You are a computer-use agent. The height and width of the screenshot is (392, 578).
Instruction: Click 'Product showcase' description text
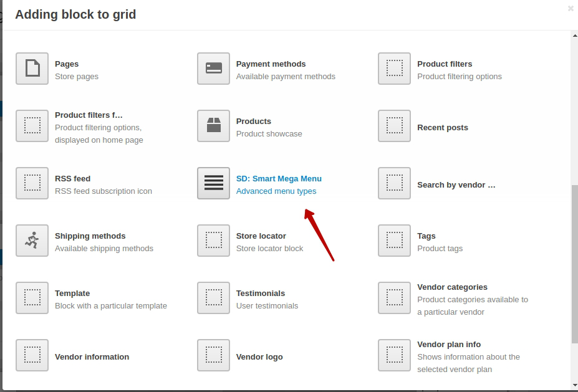(269, 134)
